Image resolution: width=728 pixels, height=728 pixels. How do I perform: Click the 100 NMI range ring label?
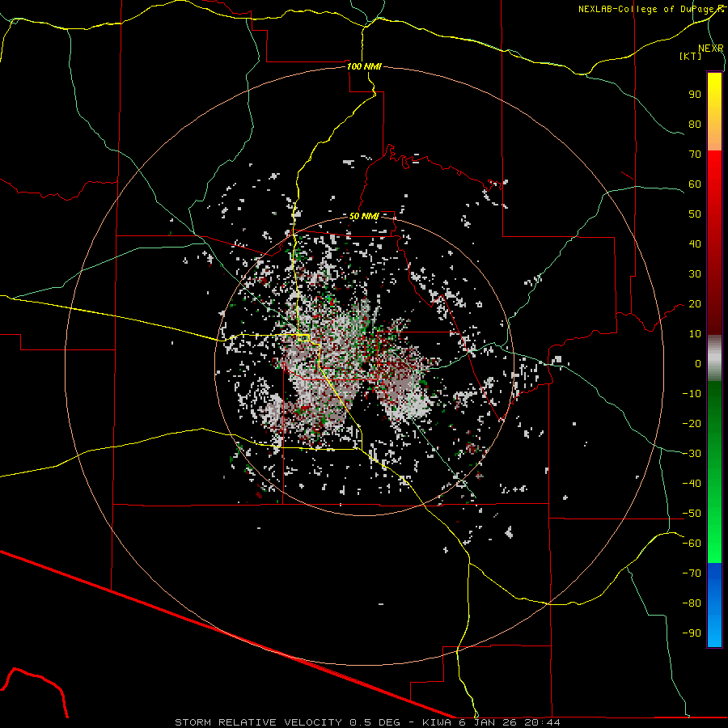(x=364, y=66)
